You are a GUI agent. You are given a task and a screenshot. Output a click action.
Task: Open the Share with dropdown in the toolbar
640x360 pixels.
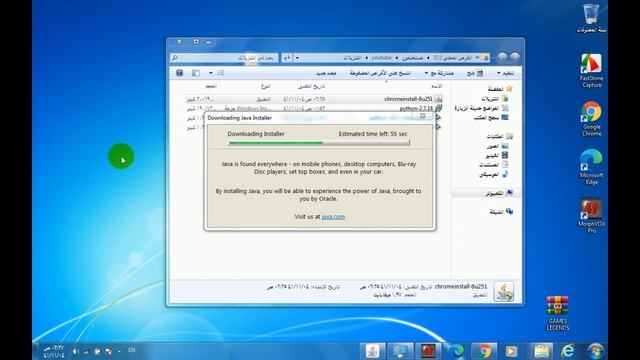tap(439, 73)
